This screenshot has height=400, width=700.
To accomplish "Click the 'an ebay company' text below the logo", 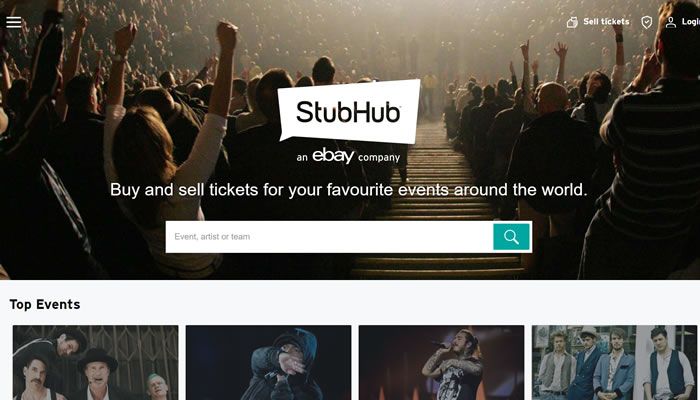I will (348, 156).
